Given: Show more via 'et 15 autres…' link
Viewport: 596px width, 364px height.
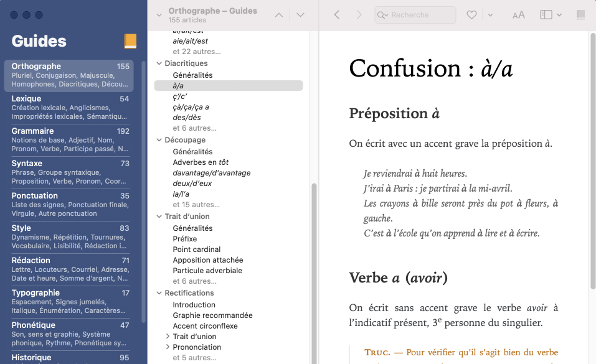Looking at the screenshot, I should click(x=196, y=205).
